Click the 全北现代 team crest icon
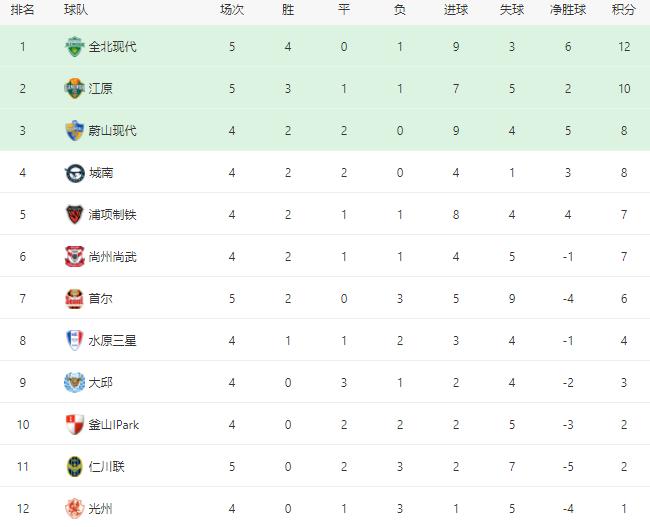650x527 pixels. (75, 47)
